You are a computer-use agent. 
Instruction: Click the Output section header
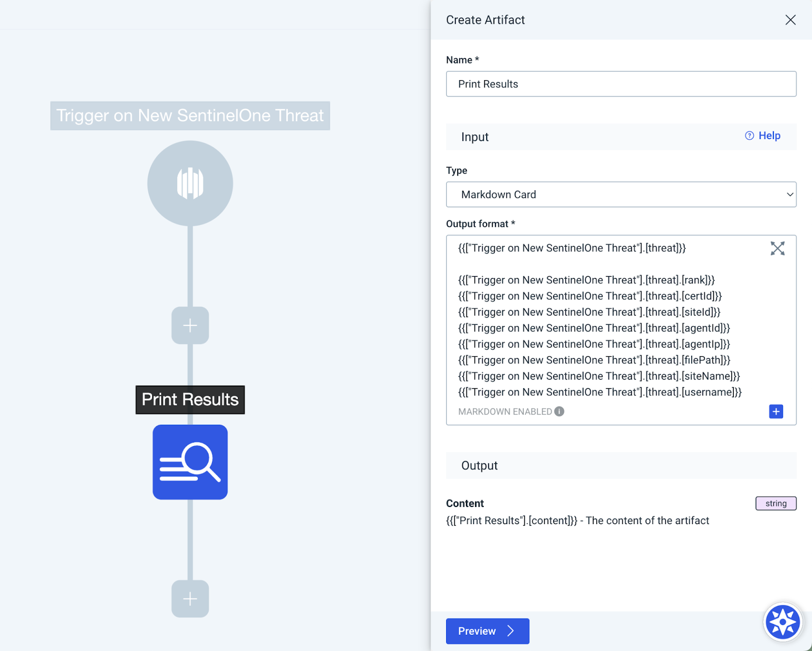621,465
